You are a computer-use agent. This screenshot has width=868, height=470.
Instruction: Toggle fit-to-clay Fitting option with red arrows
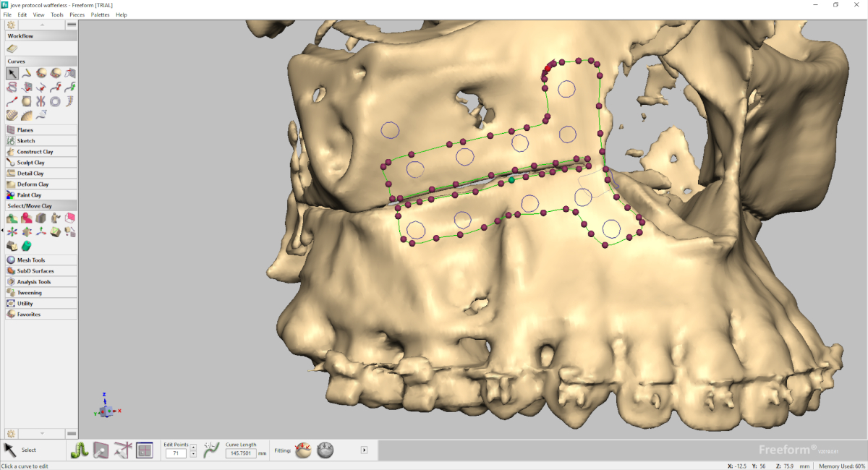click(304, 450)
